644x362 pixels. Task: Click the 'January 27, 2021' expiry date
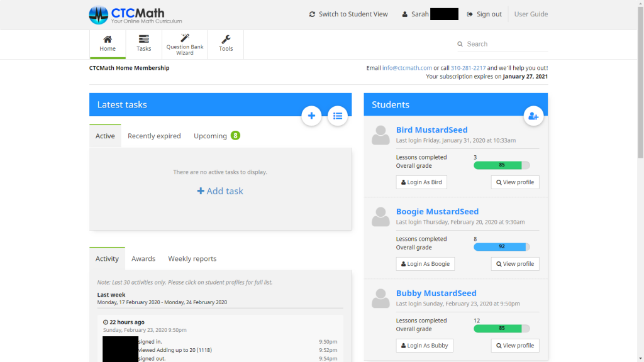(525, 76)
